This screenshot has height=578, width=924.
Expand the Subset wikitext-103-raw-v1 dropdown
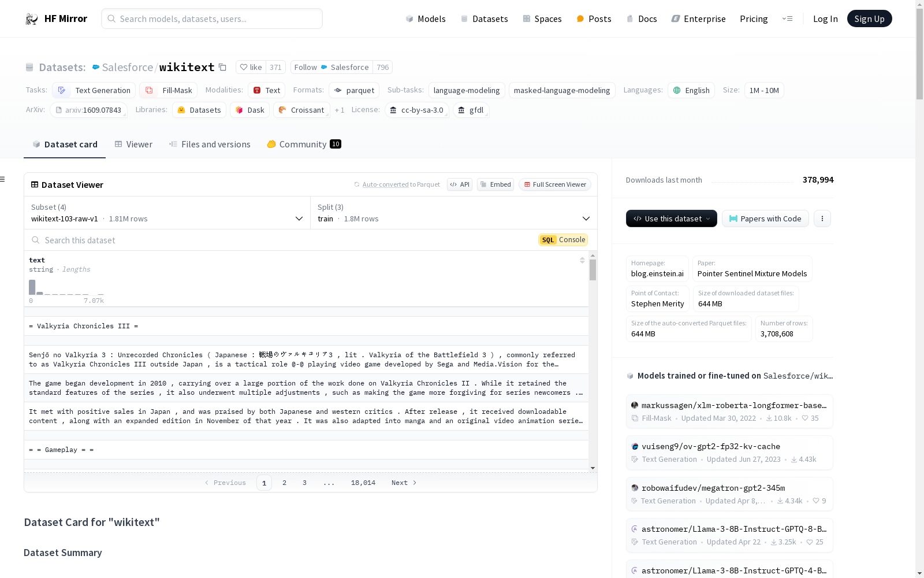(x=167, y=213)
